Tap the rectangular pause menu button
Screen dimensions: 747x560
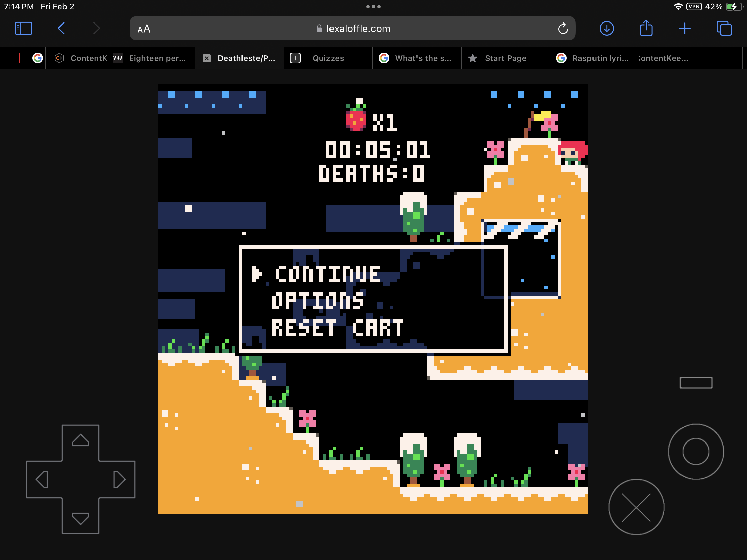(x=696, y=383)
